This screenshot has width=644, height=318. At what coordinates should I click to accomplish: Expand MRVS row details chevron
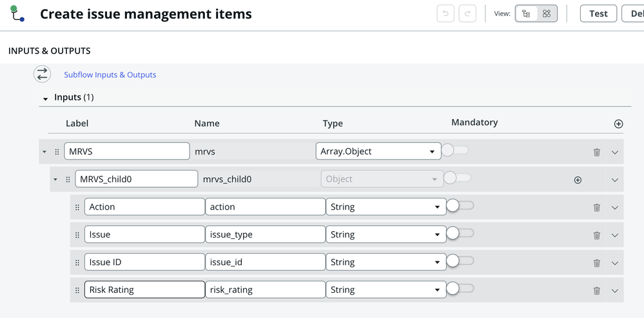pos(614,152)
